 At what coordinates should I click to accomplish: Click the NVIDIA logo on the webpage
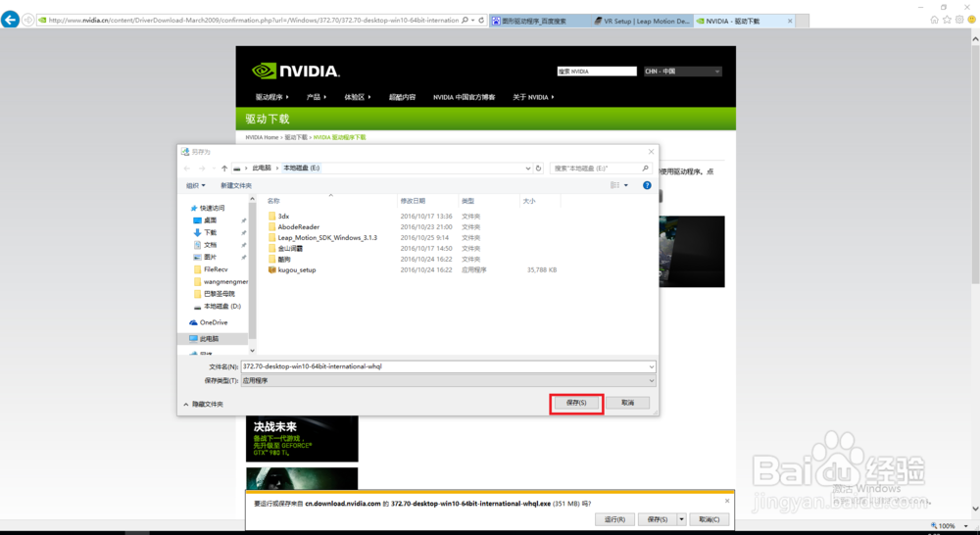[296, 71]
